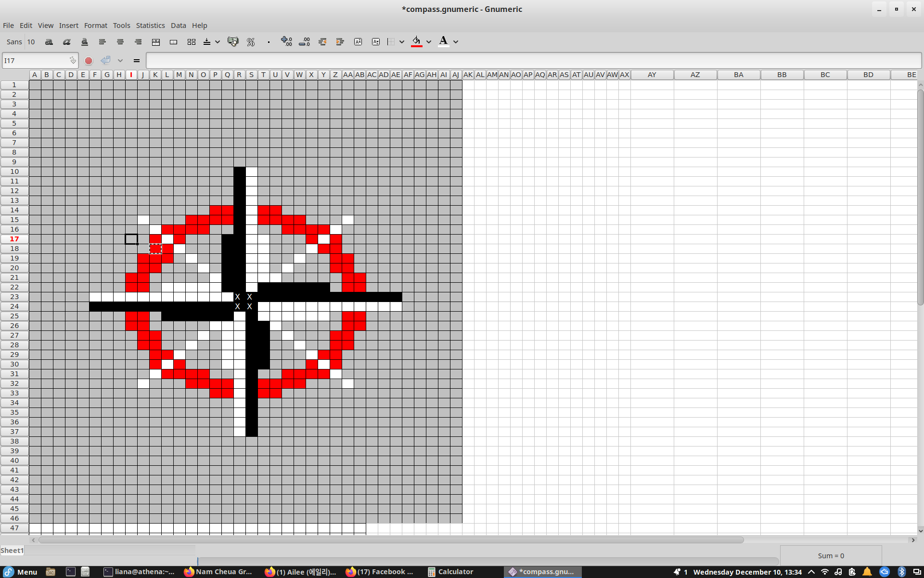Click the increase indent icon
924x578 pixels.
340,42
